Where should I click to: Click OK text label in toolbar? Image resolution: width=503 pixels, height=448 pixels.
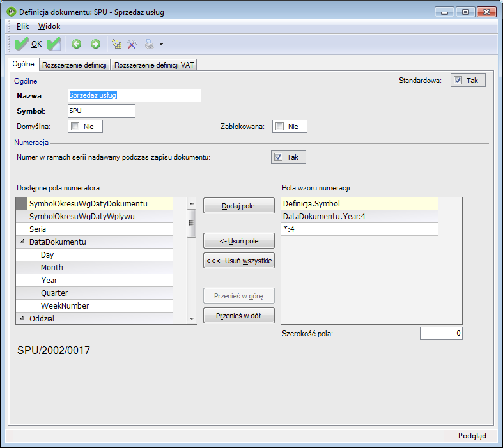click(x=36, y=44)
